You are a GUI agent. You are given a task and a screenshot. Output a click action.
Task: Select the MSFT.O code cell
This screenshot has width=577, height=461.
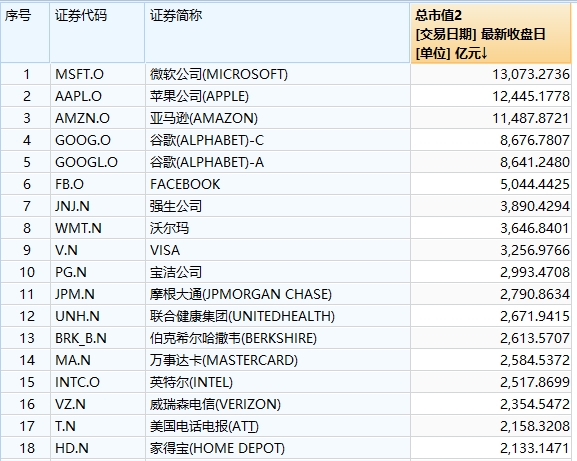pos(97,74)
